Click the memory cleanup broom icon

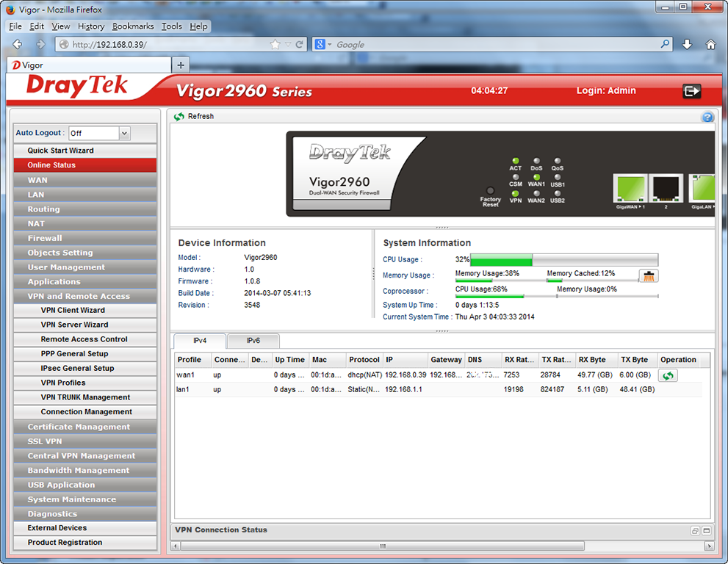649,276
